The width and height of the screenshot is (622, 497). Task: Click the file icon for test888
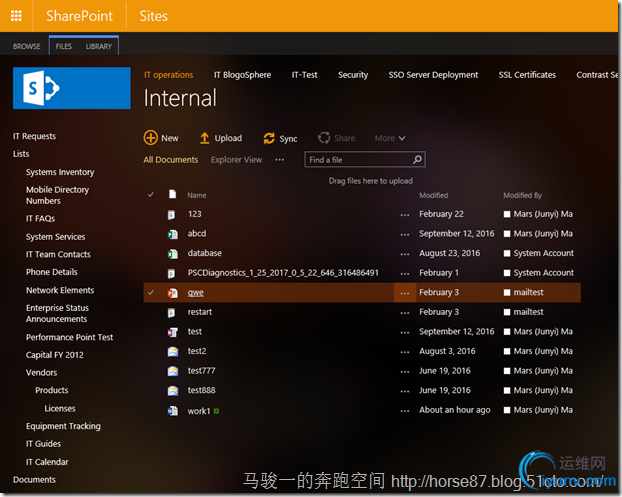pyautogui.click(x=173, y=391)
